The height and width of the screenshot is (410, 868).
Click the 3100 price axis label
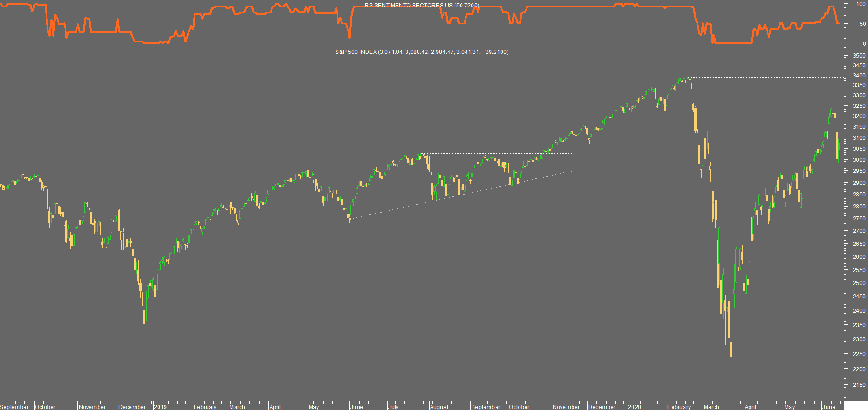coord(859,138)
